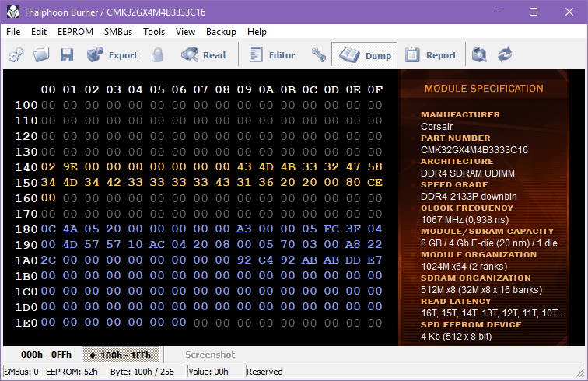Click the gear settings toolbar icon
This screenshot has height=381, width=588.
tap(16, 55)
